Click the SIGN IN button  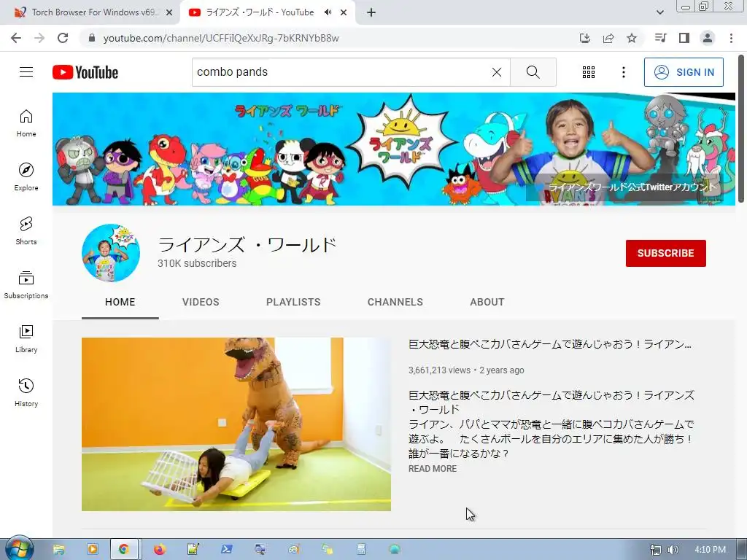tap(684, 72)
